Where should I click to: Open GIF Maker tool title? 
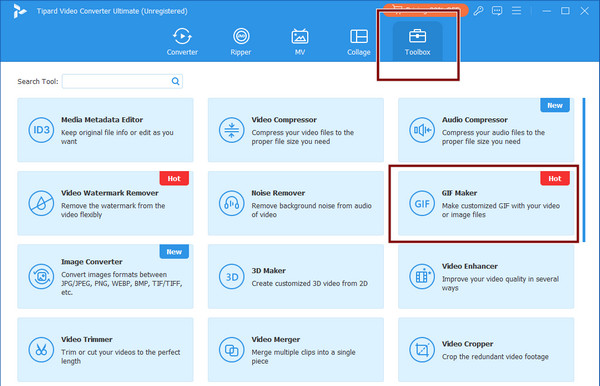[459, 193]
